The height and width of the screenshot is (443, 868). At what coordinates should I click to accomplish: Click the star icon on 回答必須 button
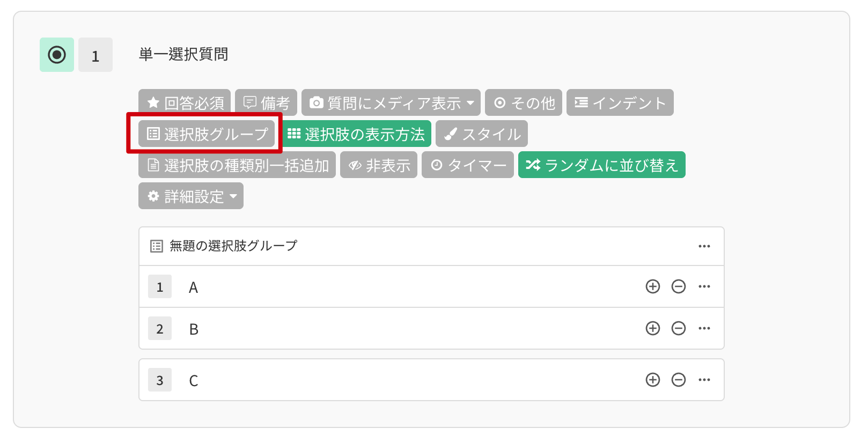coord(152,102)
